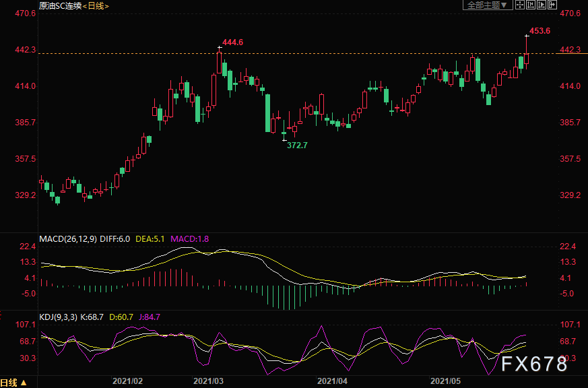Click the 372.7 low price marker
Viewport: 588px width, 388px height.
point(298,145)
